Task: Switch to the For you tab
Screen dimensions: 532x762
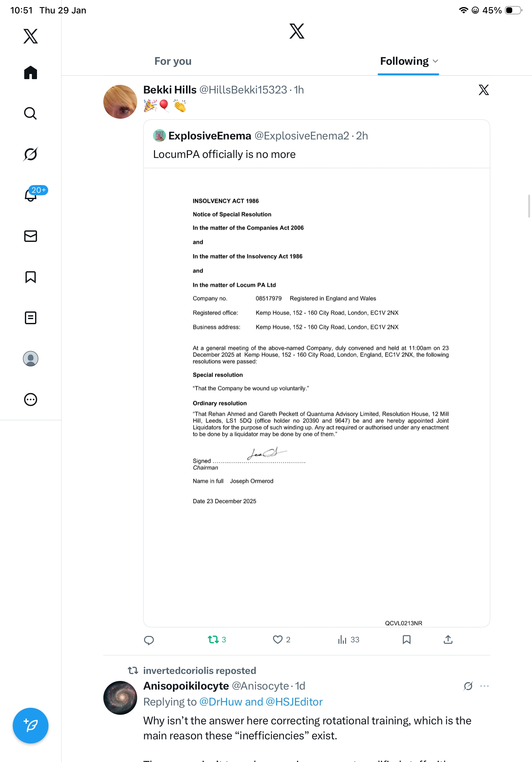Action: pyautogui.click(x=173, y=61)
